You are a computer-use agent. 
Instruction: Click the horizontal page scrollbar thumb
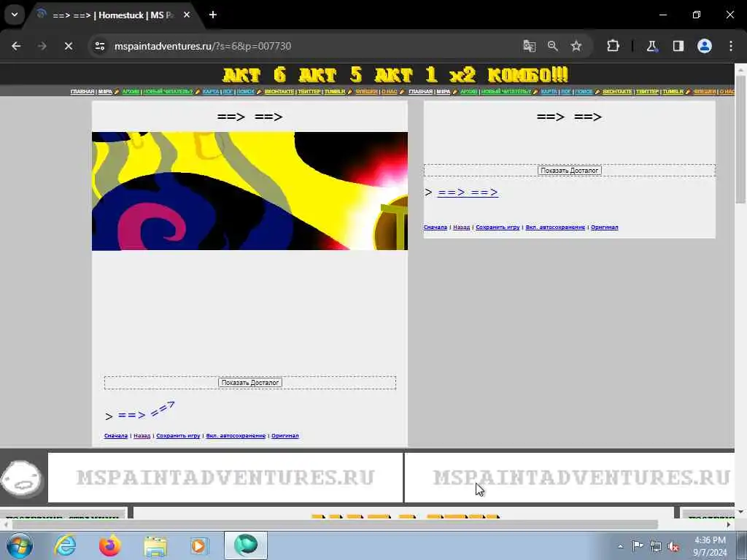click(x=335, y=524)
